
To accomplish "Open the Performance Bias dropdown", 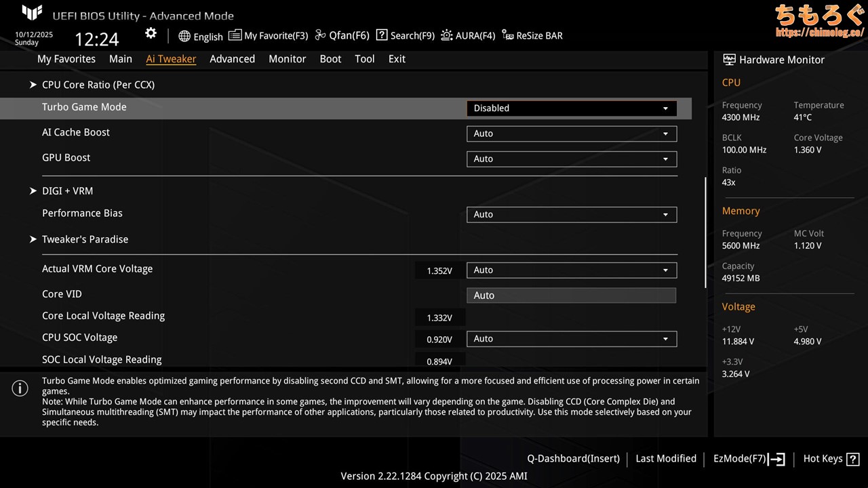I will [x=571, y=214].
